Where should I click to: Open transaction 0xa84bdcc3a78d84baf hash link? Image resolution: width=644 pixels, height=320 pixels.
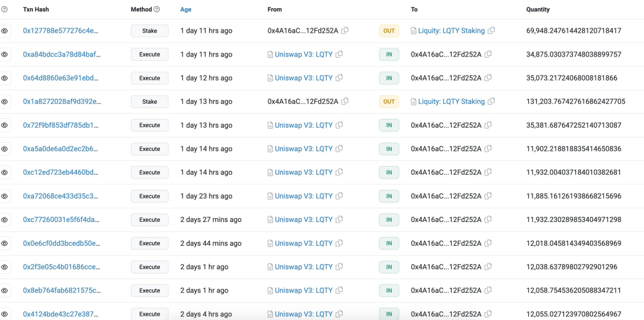[x=62, y=54]
